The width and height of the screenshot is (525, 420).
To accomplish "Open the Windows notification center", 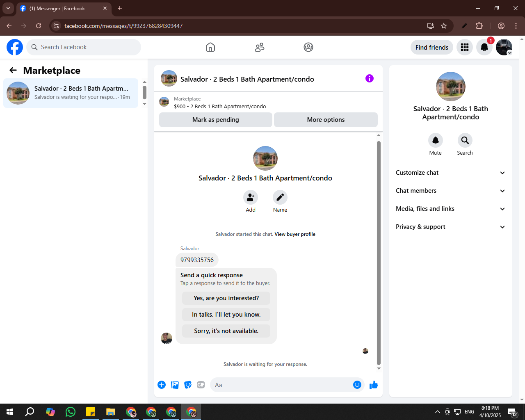I will coord(513,412).
